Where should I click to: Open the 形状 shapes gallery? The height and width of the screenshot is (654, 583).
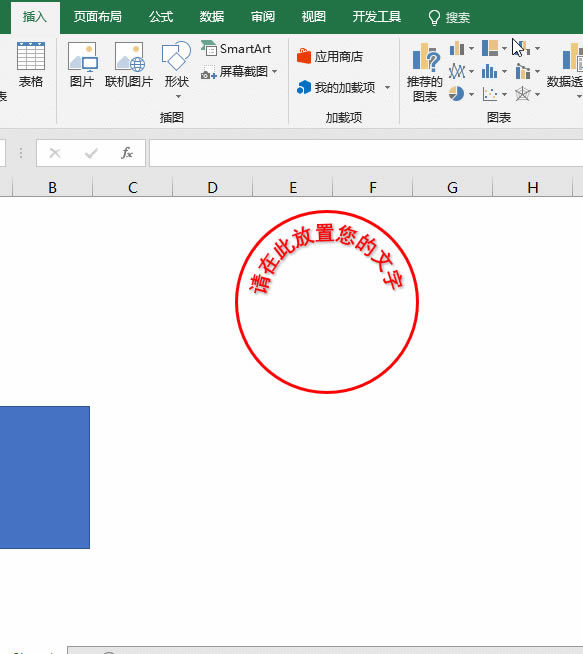176,65
